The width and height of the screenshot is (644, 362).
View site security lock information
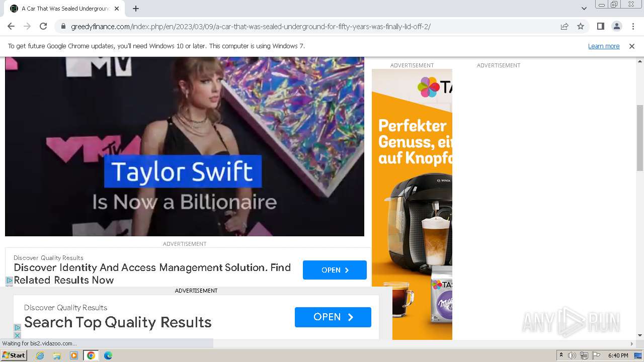tap(63, 26)
